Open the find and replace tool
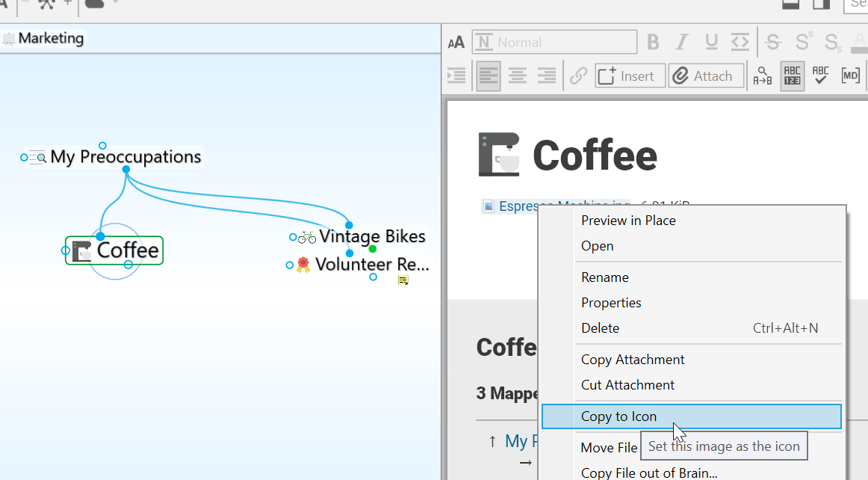This screenshot has height=480, width=868. (762, 76)
